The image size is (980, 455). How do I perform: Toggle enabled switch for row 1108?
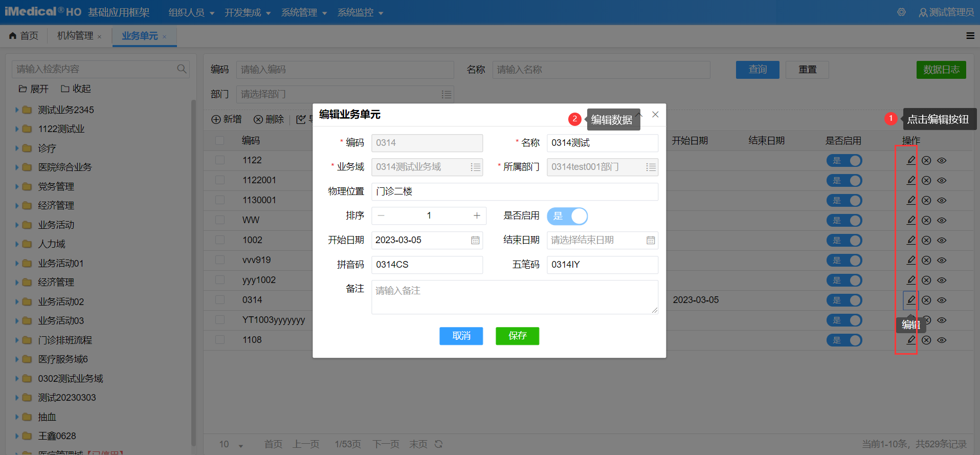click(844, 340)
